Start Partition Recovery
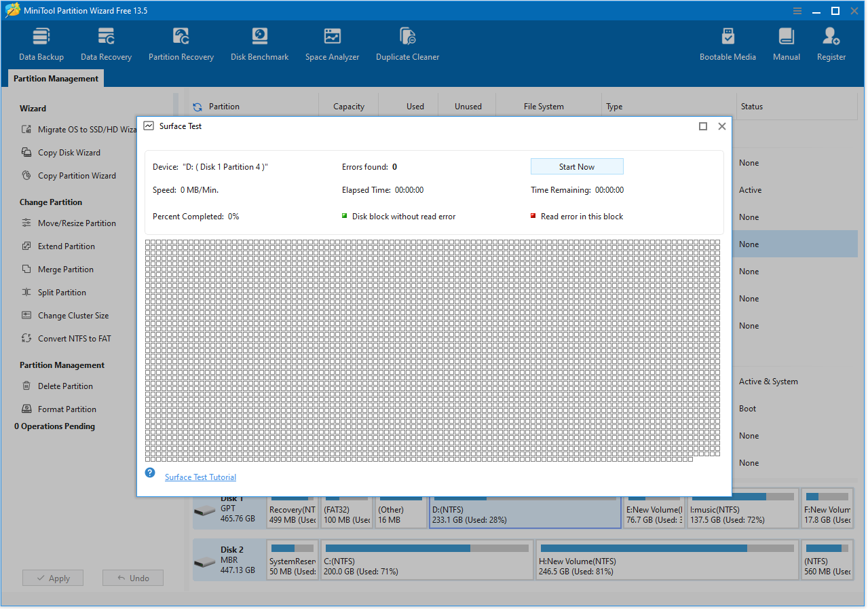Screen dimensions: 868x609 tap(181, 42)
